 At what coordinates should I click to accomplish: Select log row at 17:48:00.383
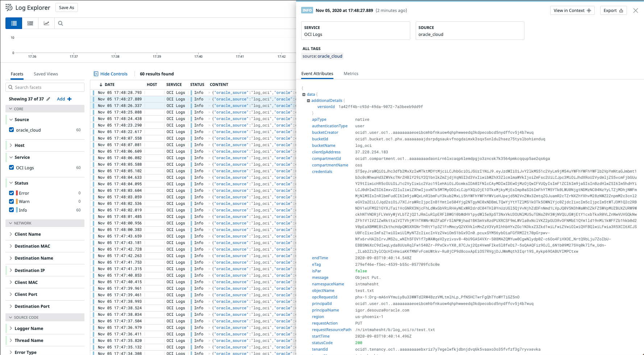pos(193,230)
